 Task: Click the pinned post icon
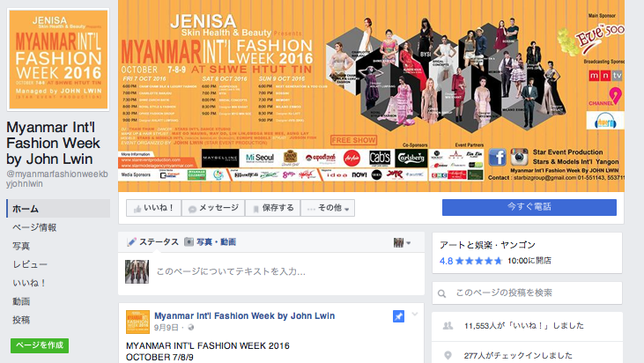click(398, 316)
